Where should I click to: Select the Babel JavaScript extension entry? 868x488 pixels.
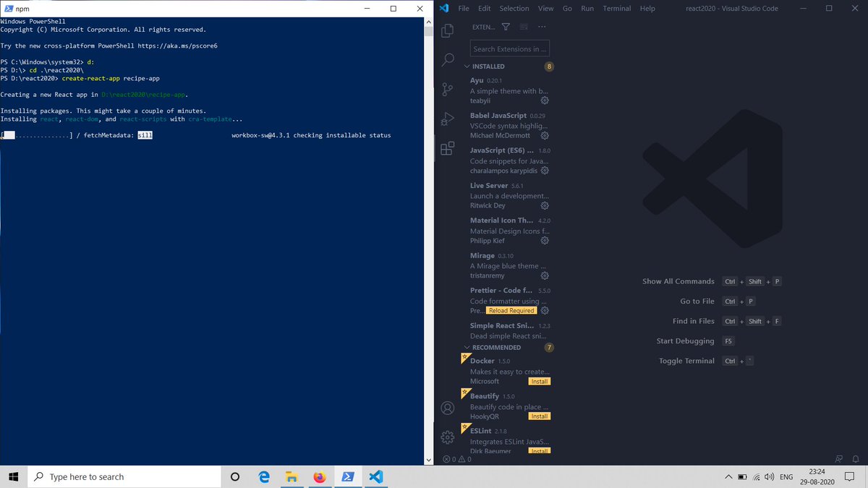508,126
